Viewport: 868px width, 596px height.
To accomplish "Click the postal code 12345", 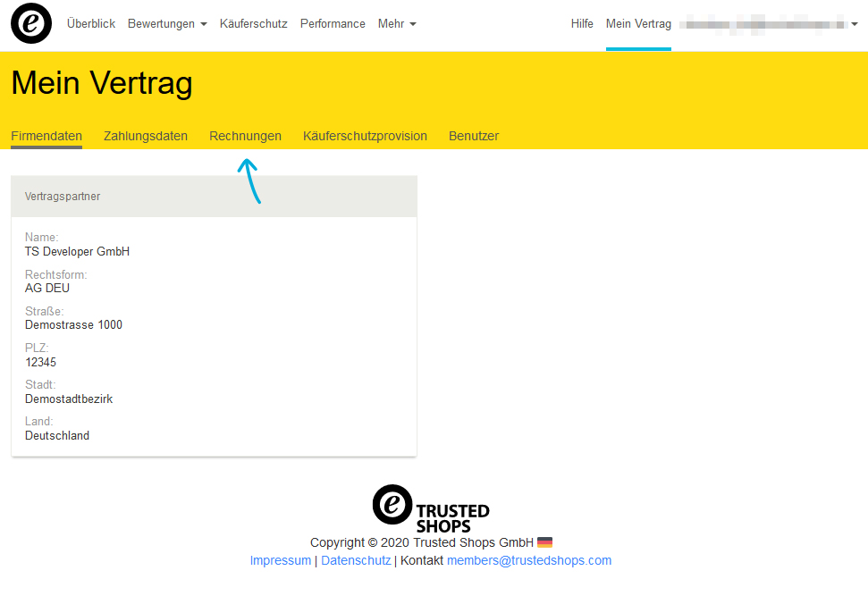I will [x=40, y=362].
